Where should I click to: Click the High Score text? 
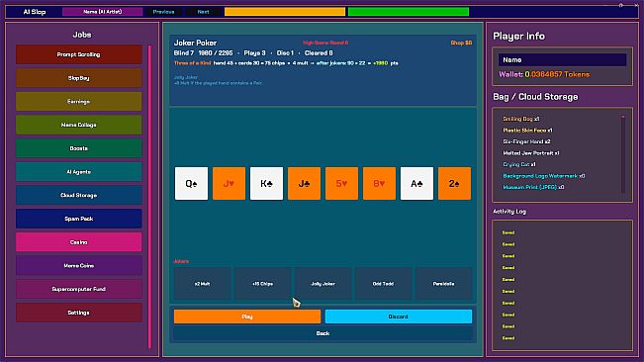click(325, 43)
